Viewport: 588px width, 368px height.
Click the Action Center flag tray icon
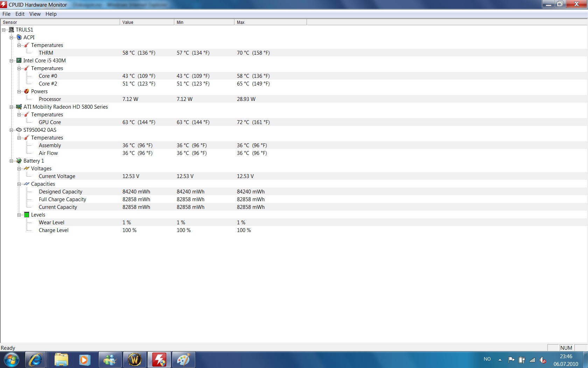click(x=511, y=360)
